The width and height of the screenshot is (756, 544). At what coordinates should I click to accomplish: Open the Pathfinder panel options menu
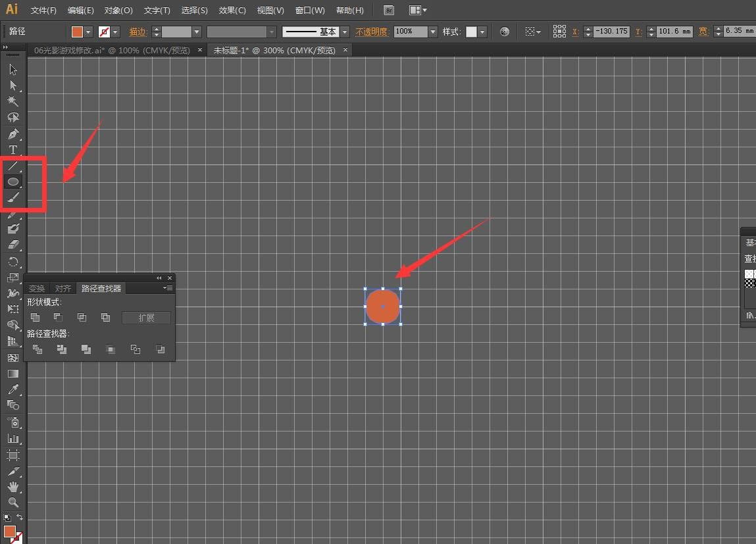coord(167,287)
